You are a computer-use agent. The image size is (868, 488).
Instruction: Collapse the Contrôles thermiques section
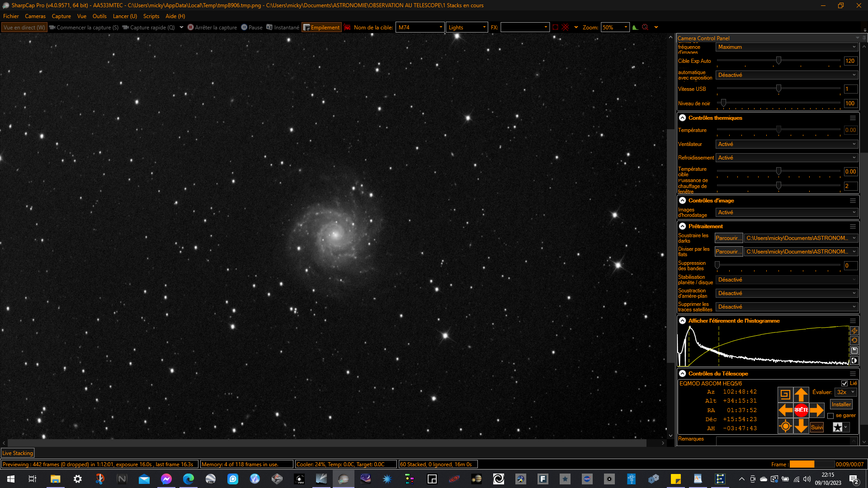682,118
